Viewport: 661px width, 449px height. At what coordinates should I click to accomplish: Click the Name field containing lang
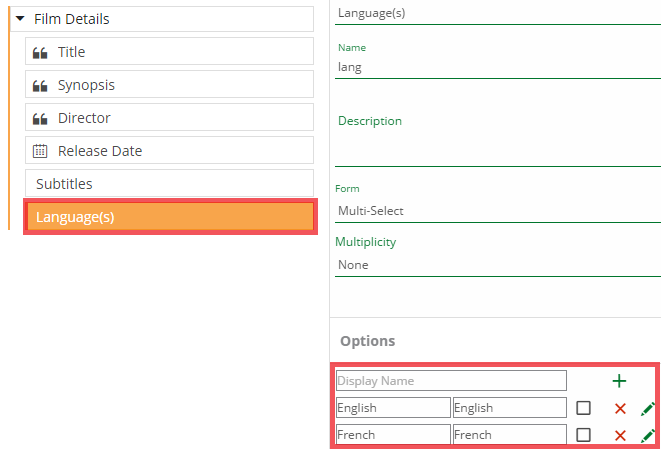pos(497,68)
